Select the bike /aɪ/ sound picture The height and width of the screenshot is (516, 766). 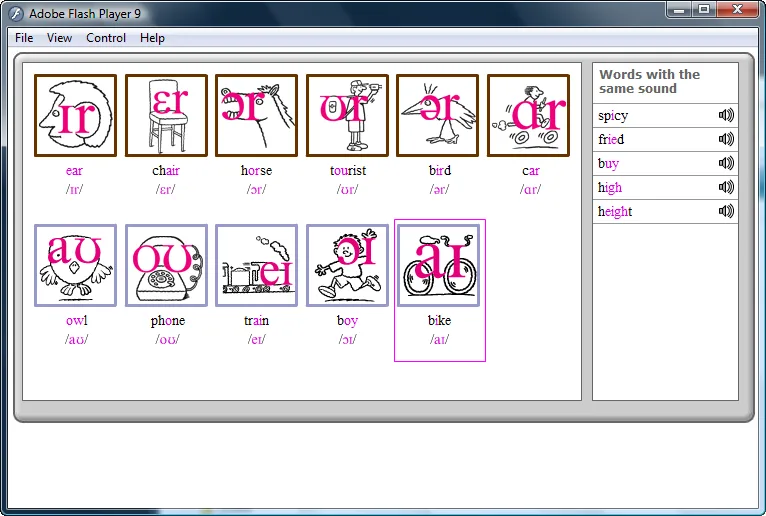[439, 265]
